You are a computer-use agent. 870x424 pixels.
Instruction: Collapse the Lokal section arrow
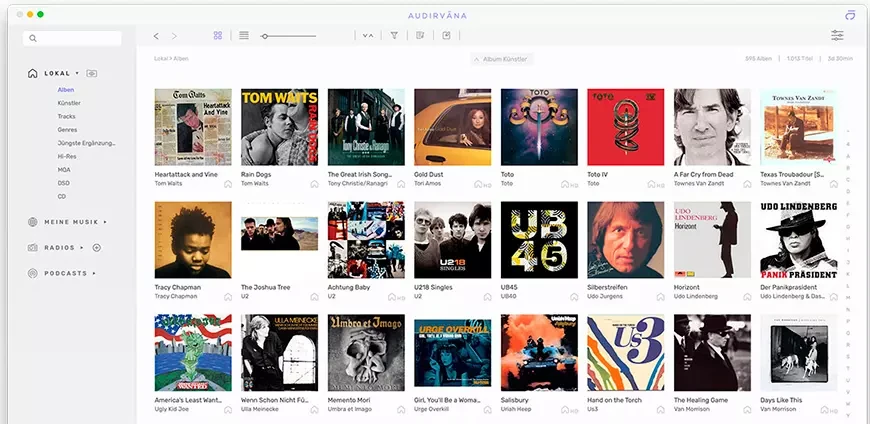pyautogui.click(x=77, y=73)
